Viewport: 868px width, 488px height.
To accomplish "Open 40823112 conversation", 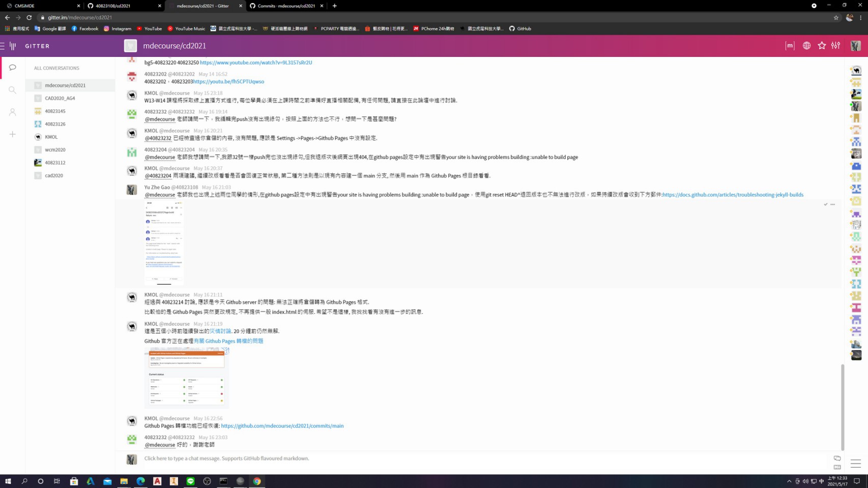I will [x=70, y=163].
